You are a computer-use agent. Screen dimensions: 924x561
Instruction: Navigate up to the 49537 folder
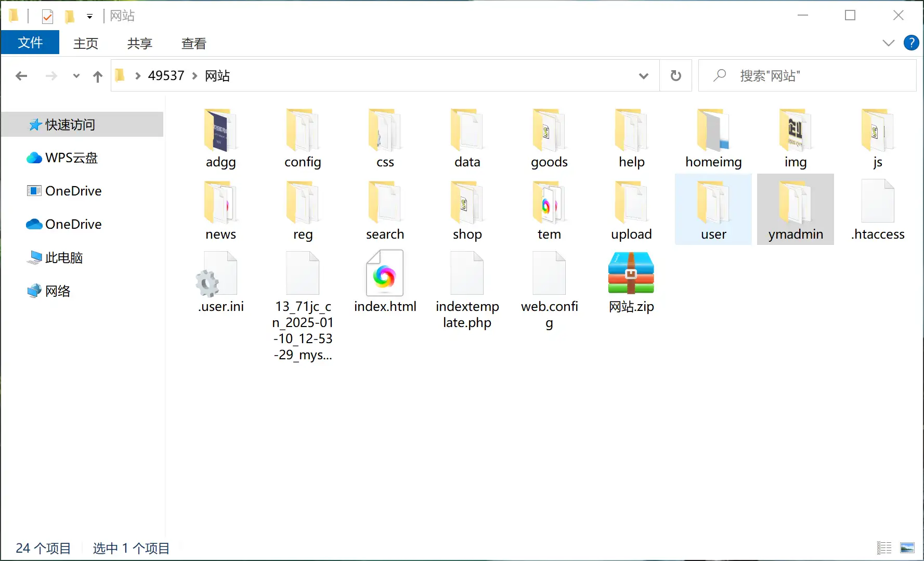[x=97, y=75]
